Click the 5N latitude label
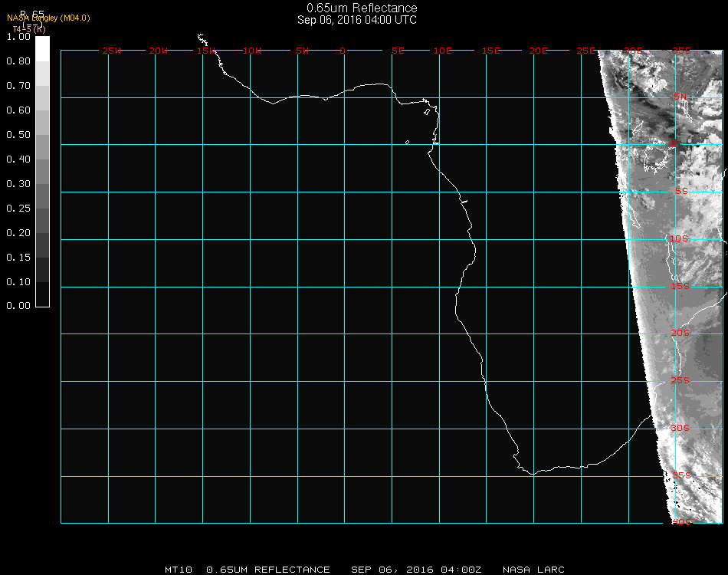728x575 pixels. tap(680, 97)
